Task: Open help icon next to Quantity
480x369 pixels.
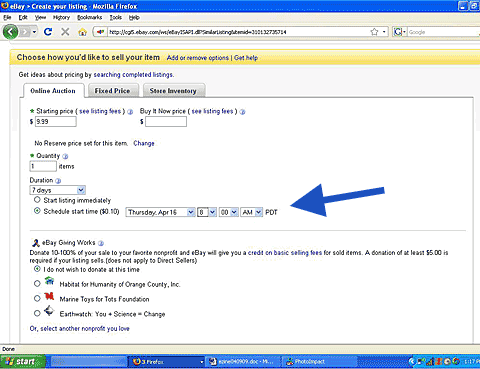Action: coord(65,156)
